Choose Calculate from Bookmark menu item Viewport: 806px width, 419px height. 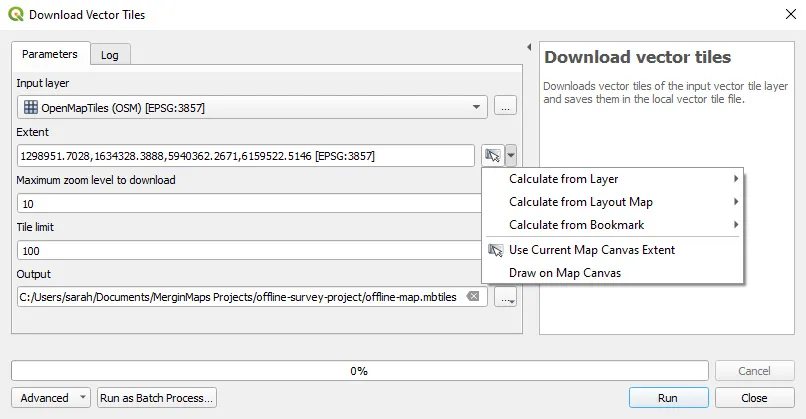pos(612,225)
